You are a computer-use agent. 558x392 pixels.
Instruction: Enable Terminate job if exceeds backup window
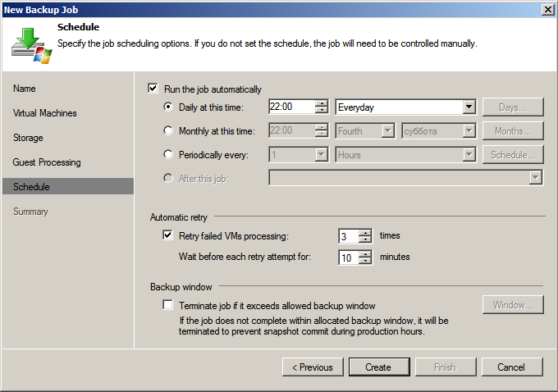168,305
